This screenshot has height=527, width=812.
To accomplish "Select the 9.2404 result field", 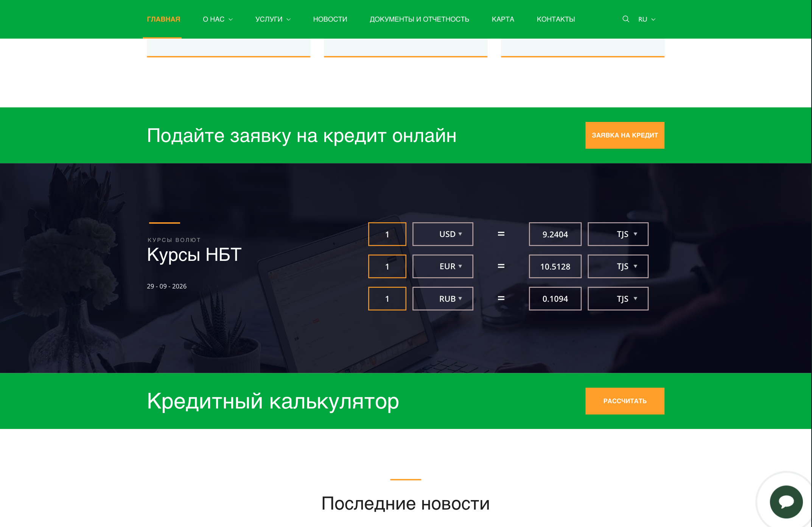I will tap(555, 234).
